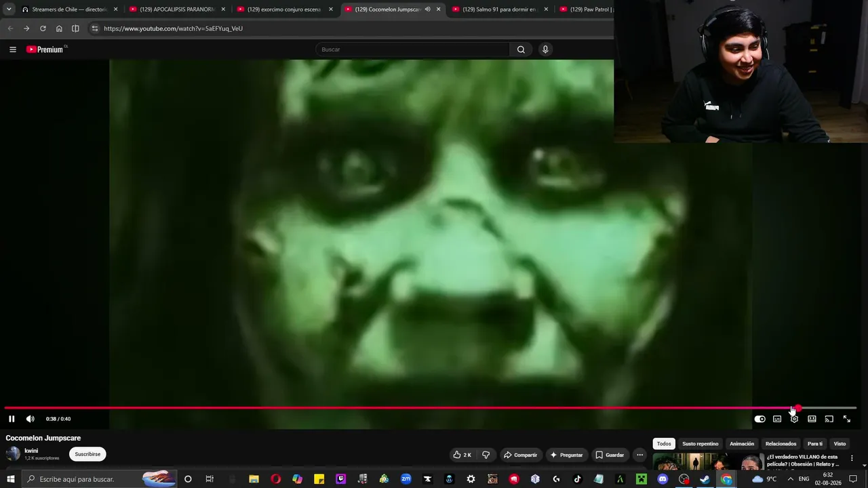Screen dimensions: 868x488
Task: Mute the video volume
Action: click(30, 419)
